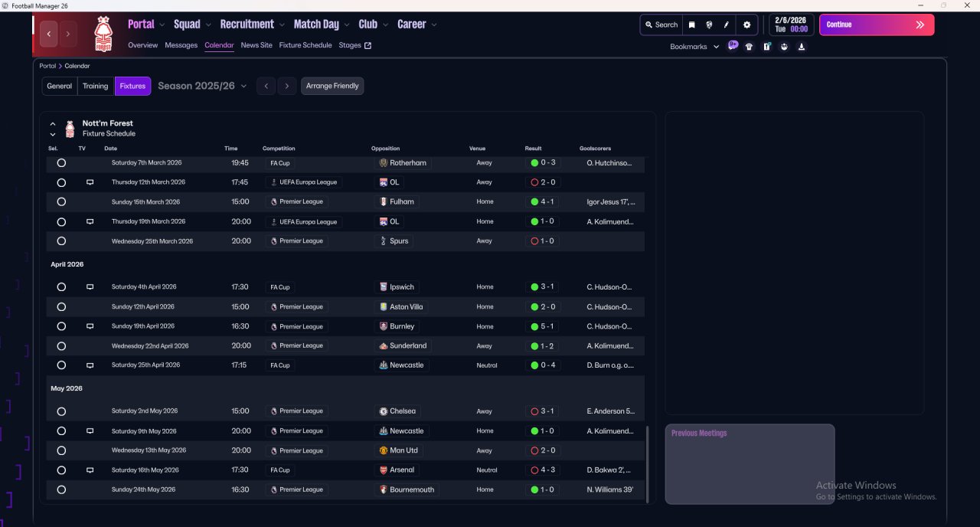Viewport: 980px width, 527px height.
Task: Click the Arrange Friendly button
Action: point(332,86)
